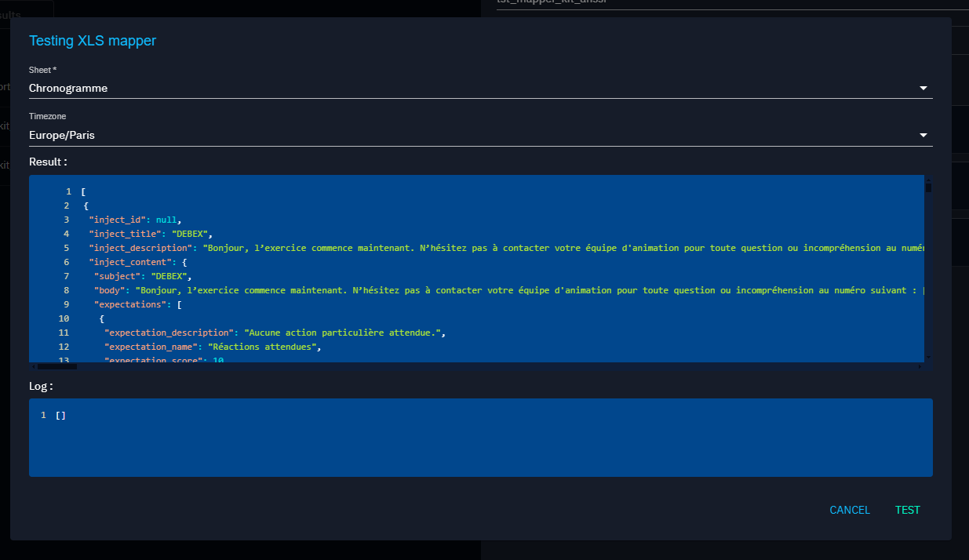Click line number 1 in the result viewer
The width and height of the screenshot is (969, 560).
[67, 191]
